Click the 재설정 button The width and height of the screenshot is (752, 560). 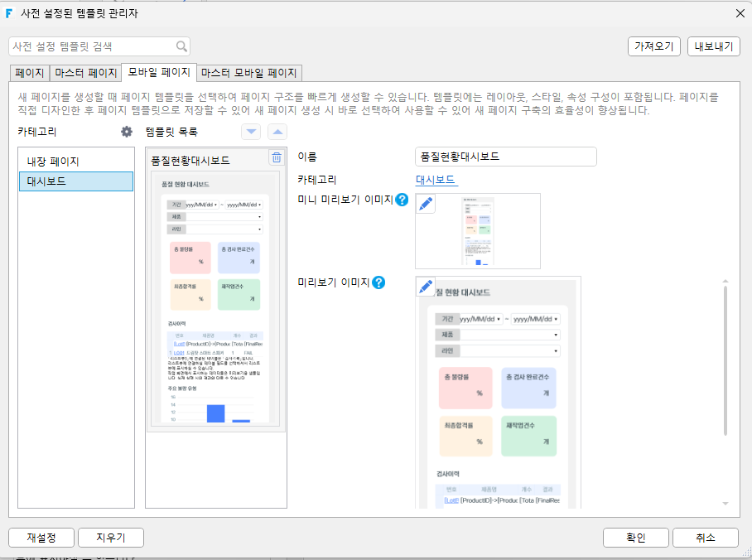click(x=41, y=538)
